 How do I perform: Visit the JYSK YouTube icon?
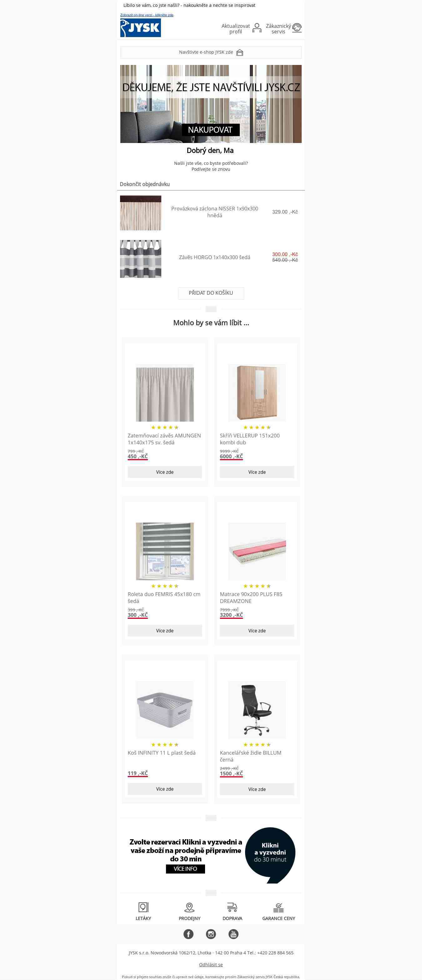233,933
